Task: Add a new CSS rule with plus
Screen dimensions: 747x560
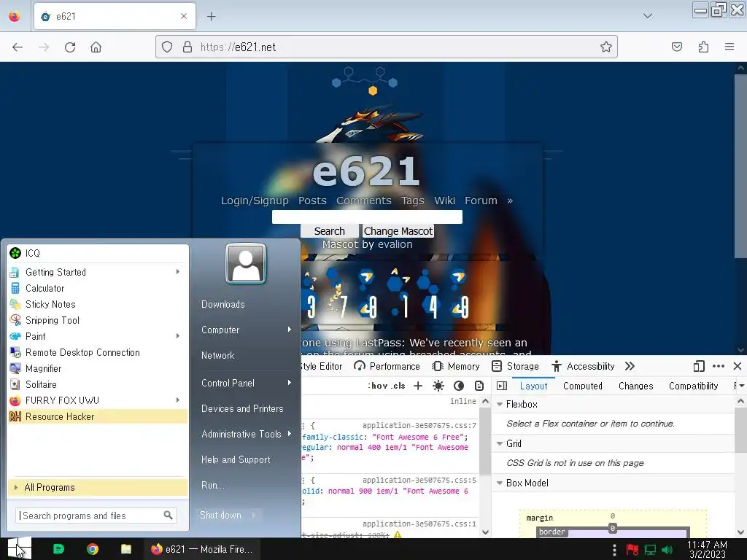Action: click(x=418, y=386)
